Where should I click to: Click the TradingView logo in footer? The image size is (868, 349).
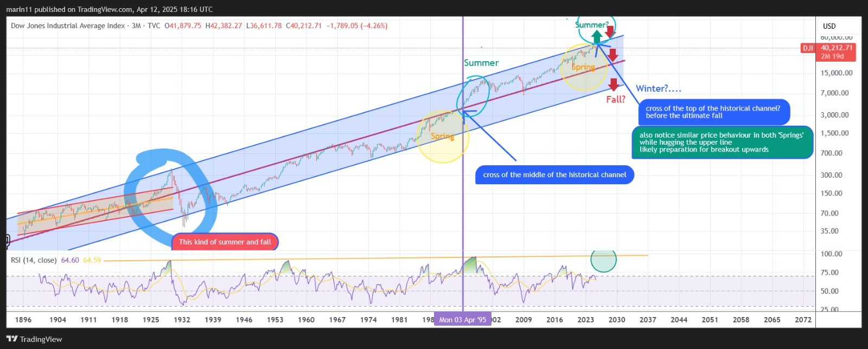[34, 339]
